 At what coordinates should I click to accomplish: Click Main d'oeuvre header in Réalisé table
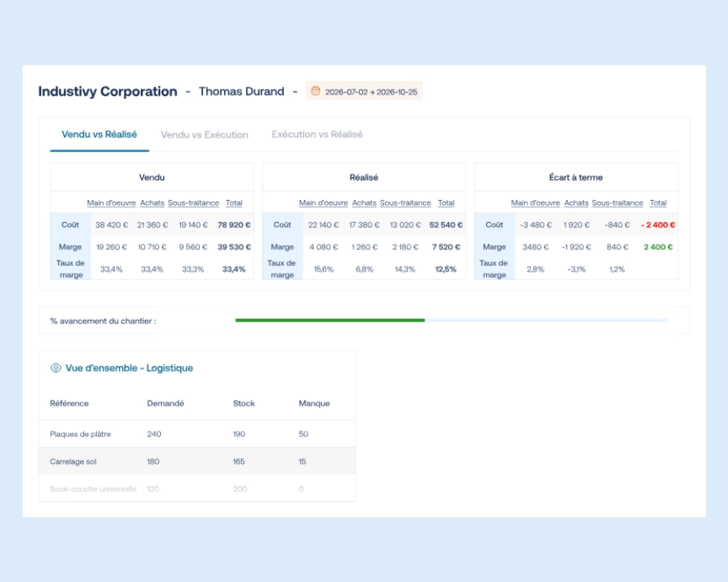[x=324, y=202]
